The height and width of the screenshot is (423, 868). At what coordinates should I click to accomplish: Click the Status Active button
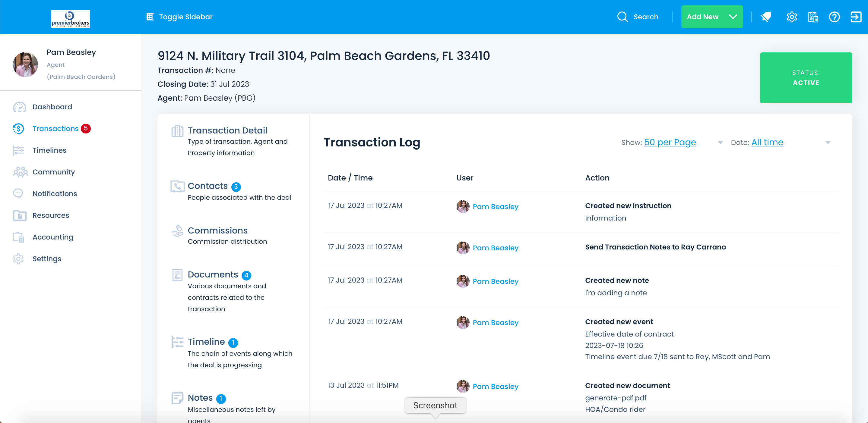coord(806,78)
